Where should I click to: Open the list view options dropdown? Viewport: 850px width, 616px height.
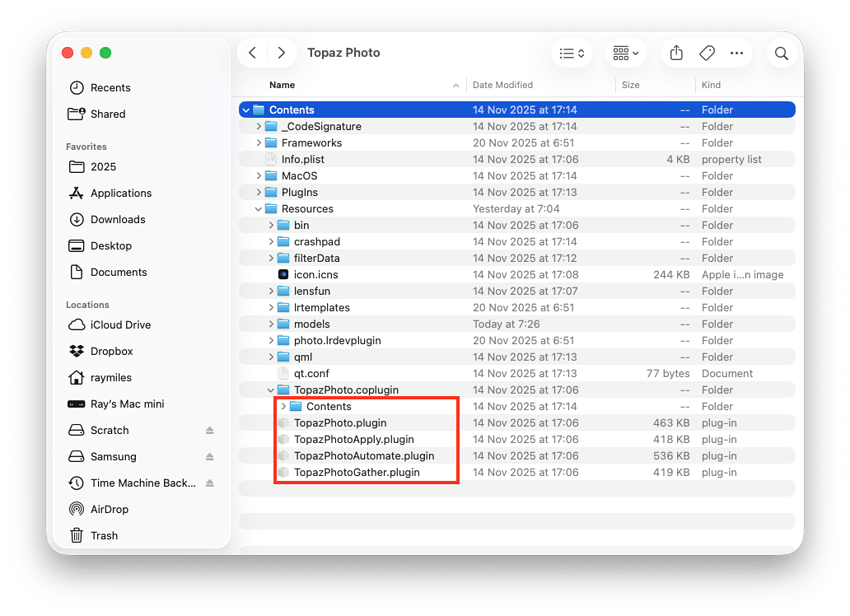point(571,52)
